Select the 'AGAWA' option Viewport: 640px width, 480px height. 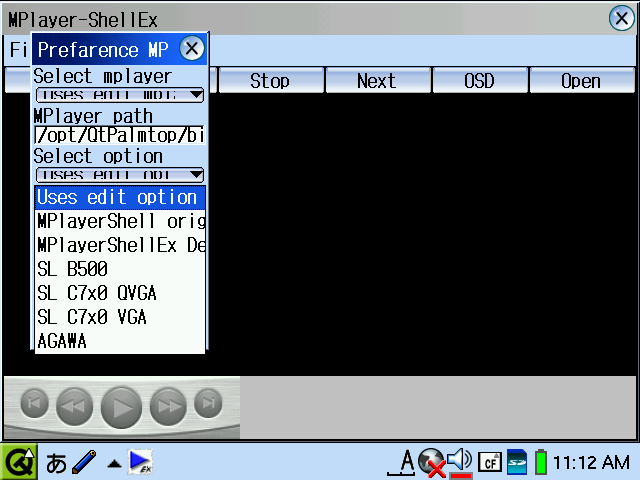click(120, 341)
